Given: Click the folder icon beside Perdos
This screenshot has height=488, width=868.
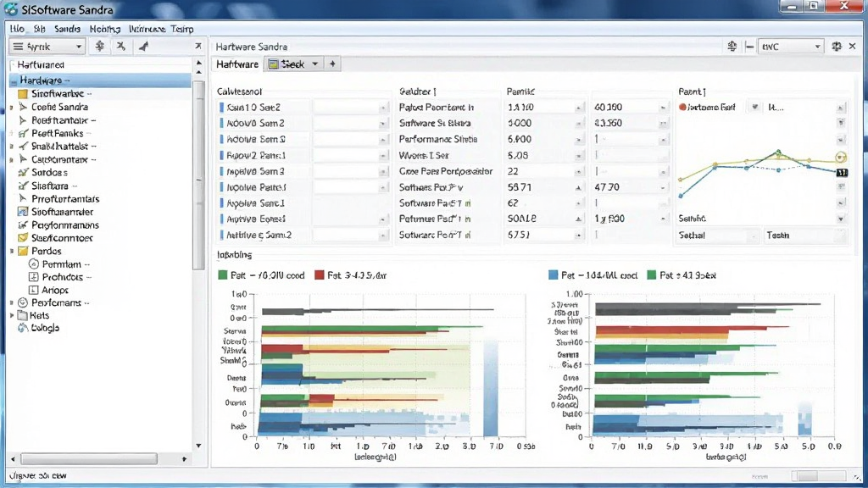Looking at the screenshot, I should pos(23,251).
